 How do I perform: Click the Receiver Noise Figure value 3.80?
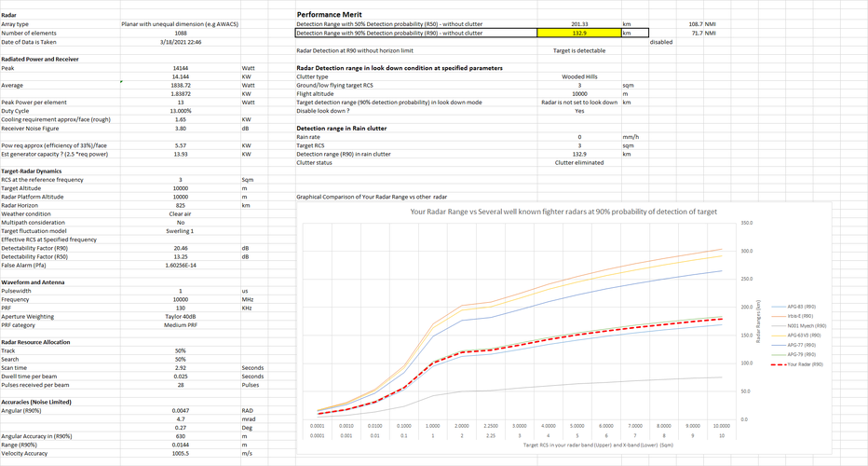[x=181, y=129]
